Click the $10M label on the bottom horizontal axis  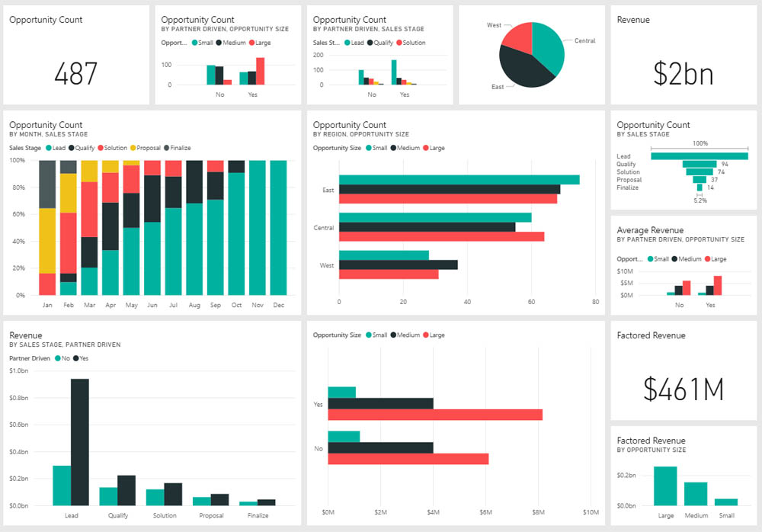(x=591, y=512)
